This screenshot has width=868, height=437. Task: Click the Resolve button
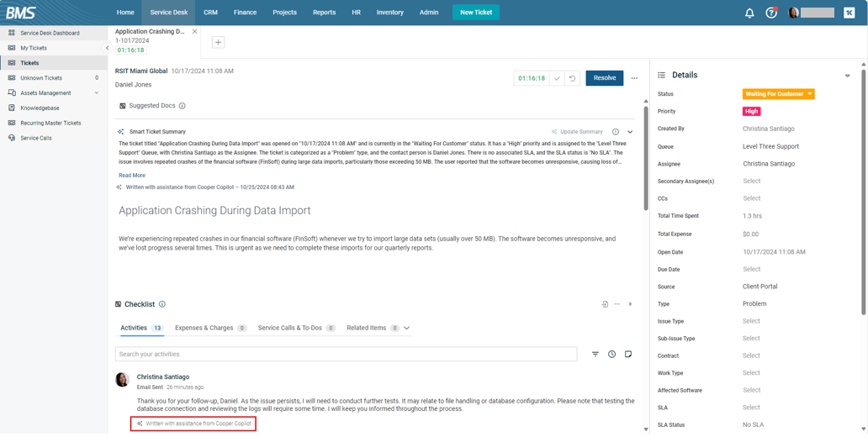604,78
